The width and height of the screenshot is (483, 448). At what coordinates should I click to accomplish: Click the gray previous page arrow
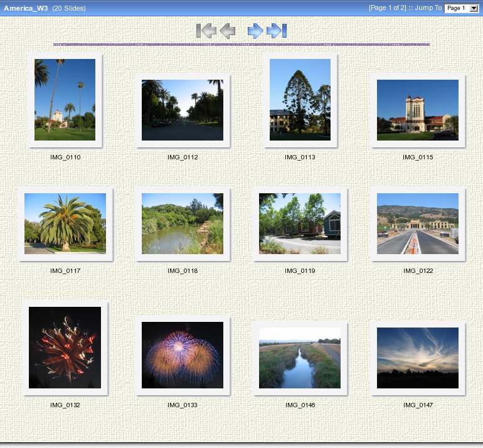coord(228,31)
